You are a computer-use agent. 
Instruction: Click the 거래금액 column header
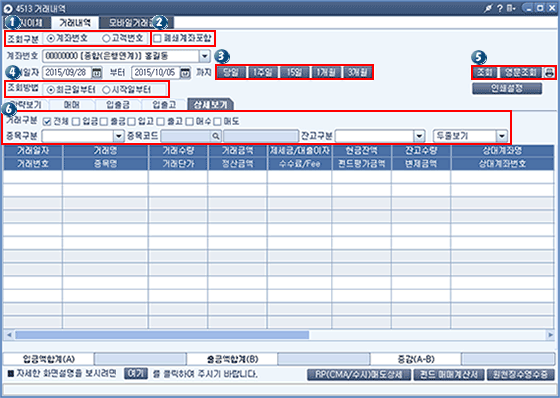click(x=237, y=150)
